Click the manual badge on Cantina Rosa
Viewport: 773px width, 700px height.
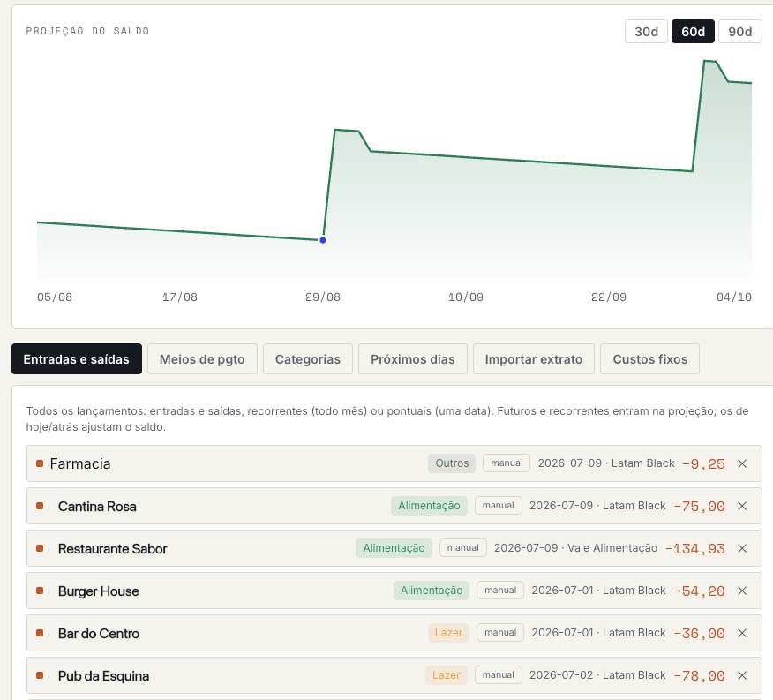coord(499,506)
